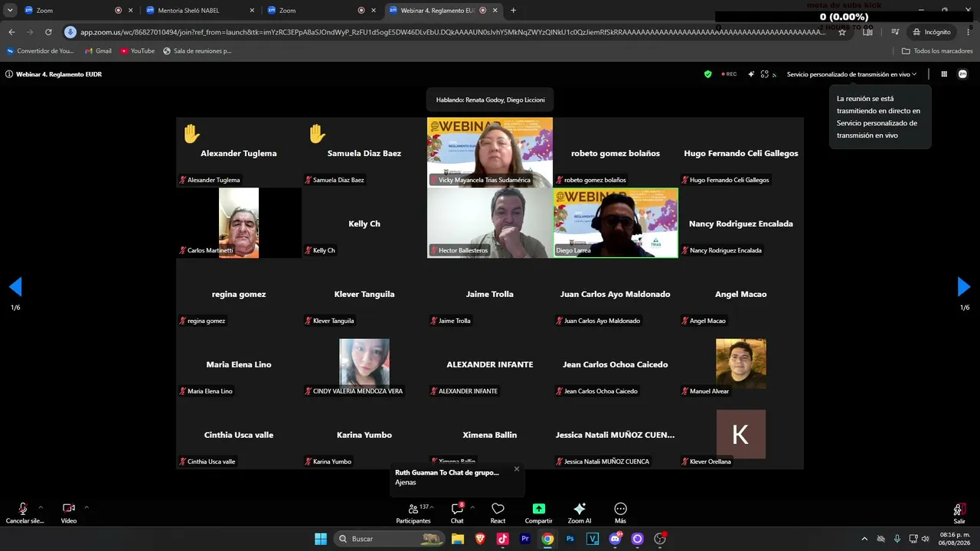Open Discord from taskbar
The image size is (980, 551).
click(x=616, y=539)
